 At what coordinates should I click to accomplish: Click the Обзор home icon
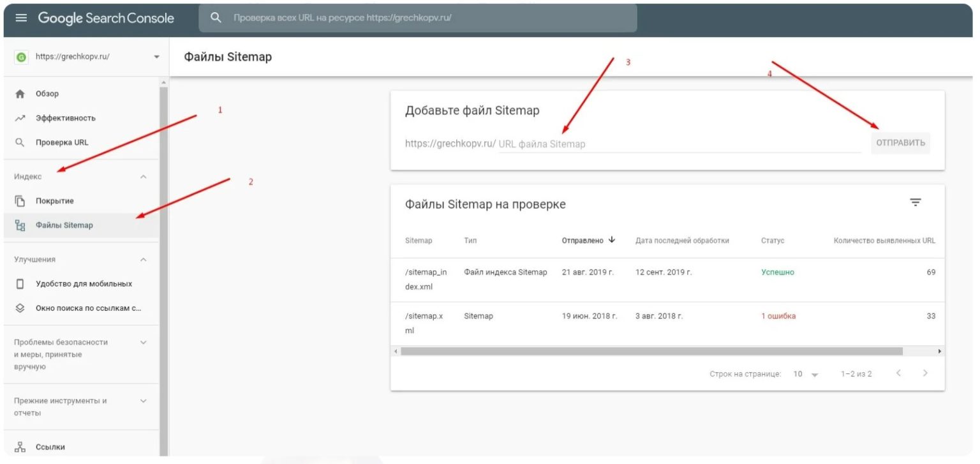pos(20,94)
